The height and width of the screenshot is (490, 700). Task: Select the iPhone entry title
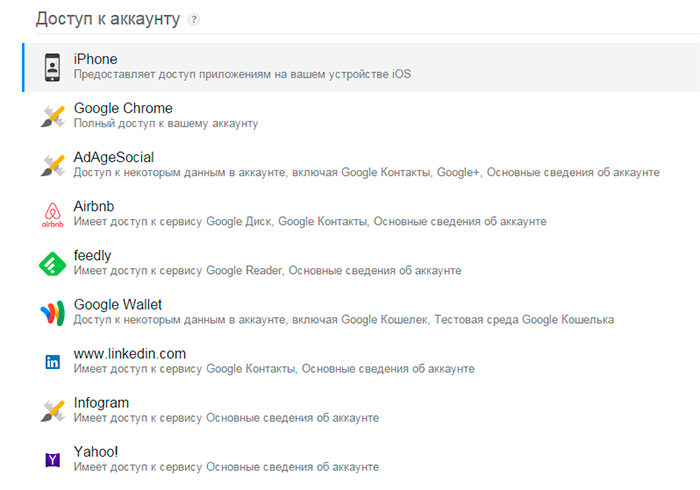coord(95,59)
